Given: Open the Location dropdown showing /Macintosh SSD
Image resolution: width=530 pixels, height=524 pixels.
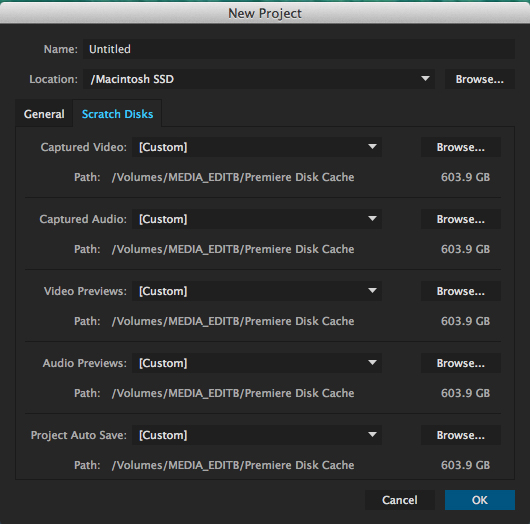Looking at the screenshot, I should click(259, 79).
